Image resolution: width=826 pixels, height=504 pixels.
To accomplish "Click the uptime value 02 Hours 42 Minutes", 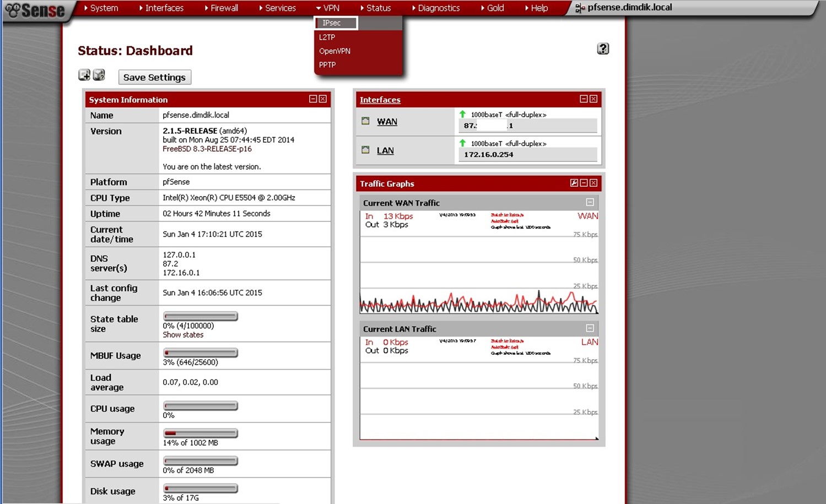I will click(217, 213).
